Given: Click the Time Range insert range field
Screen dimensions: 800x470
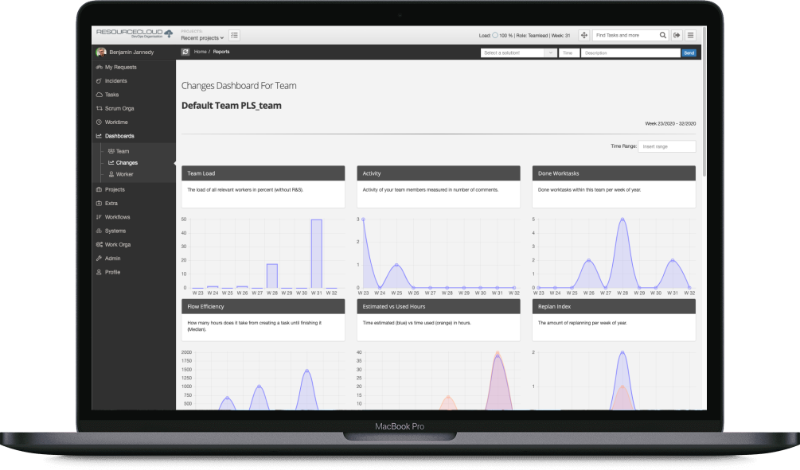Looking at the screenshot, I should tap(667, 146).
